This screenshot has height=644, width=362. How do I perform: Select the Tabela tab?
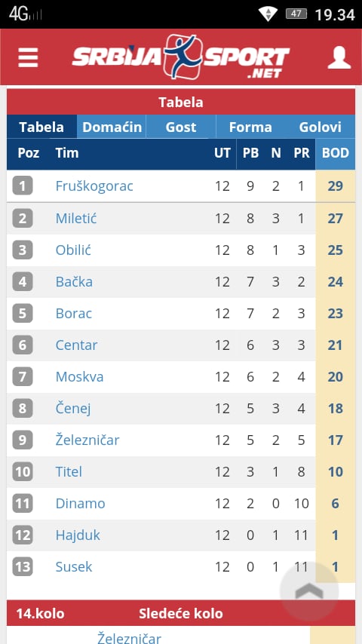click(41, 127)
